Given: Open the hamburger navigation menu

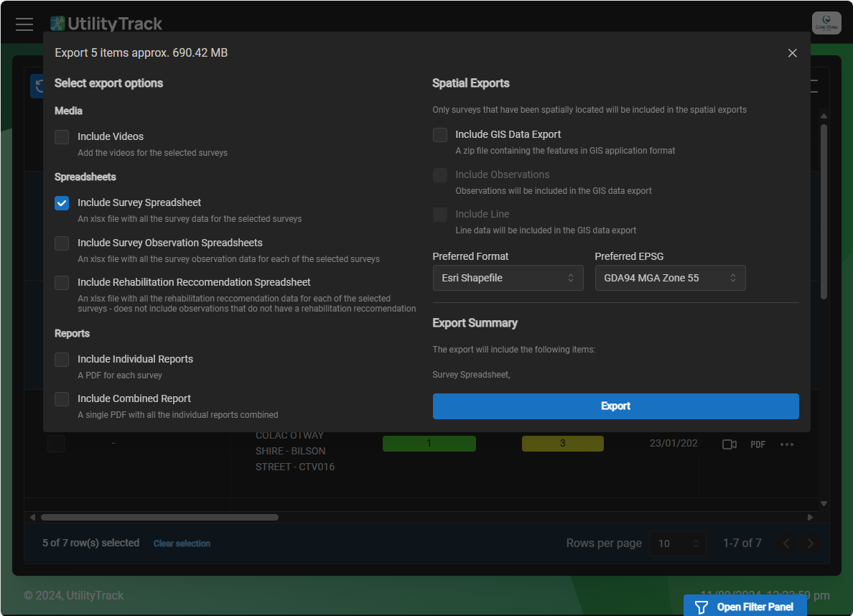Looking at the screenshot, I should [x=24, y=24].
